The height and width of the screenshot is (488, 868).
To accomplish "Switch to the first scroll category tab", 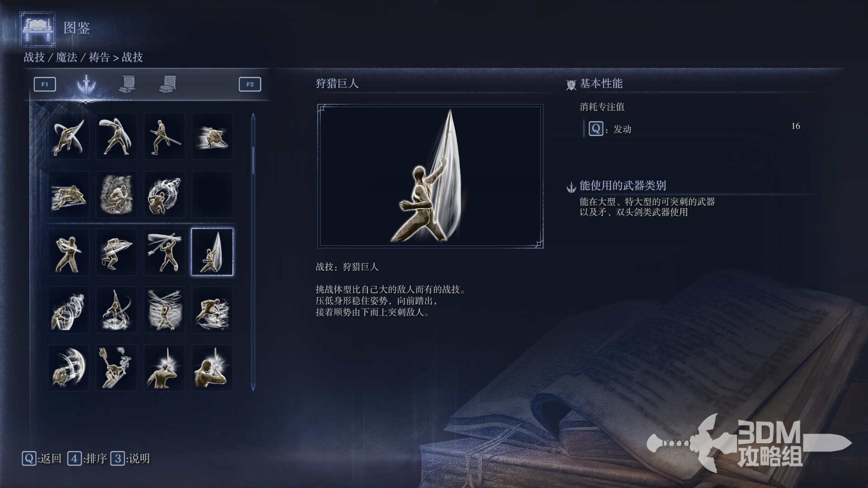I will point(127,84).
